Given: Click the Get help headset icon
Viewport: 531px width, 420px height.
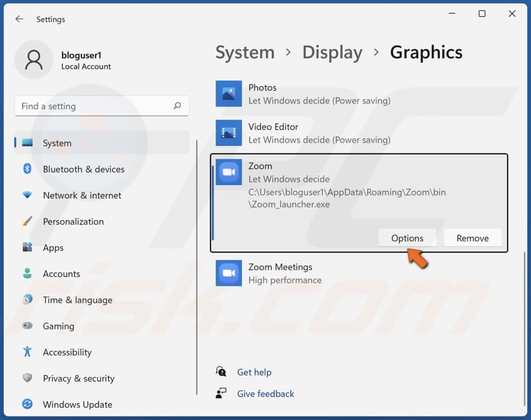Looking at the screenshot, I should [221, 372].
